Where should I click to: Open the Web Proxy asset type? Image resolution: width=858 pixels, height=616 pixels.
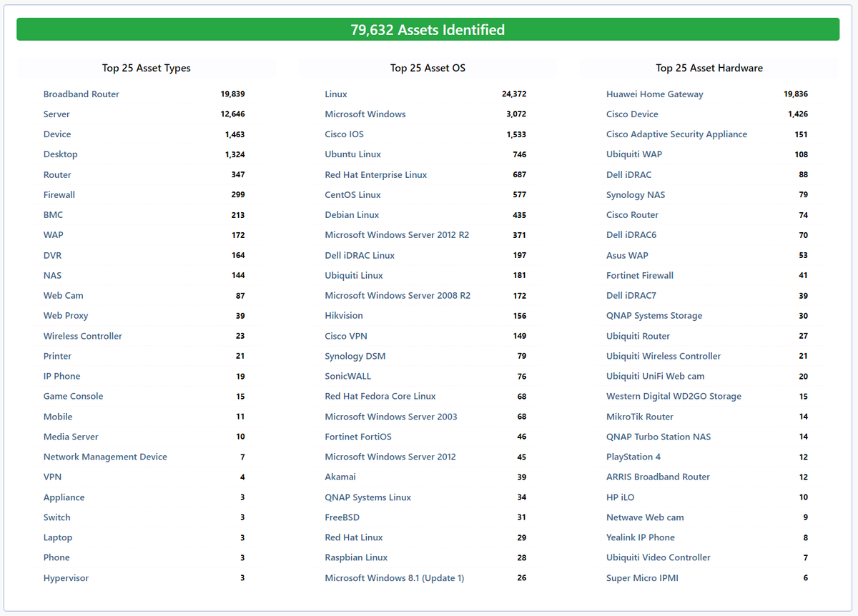[x=66, y=316]
